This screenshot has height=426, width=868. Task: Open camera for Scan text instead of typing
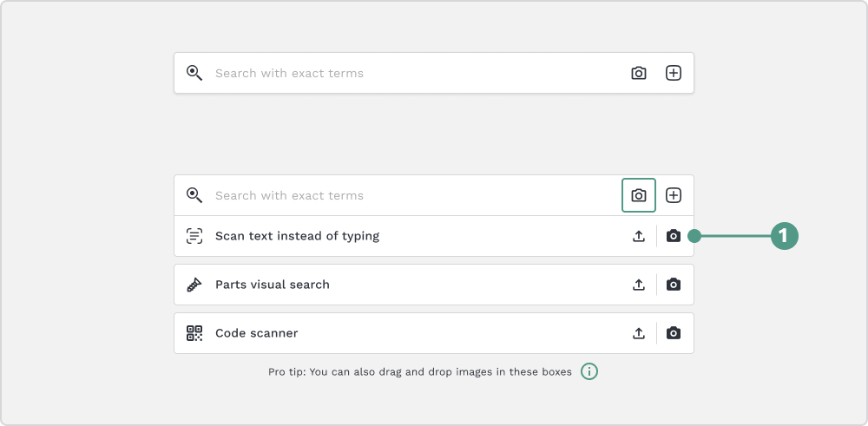(x=674, y=236)
